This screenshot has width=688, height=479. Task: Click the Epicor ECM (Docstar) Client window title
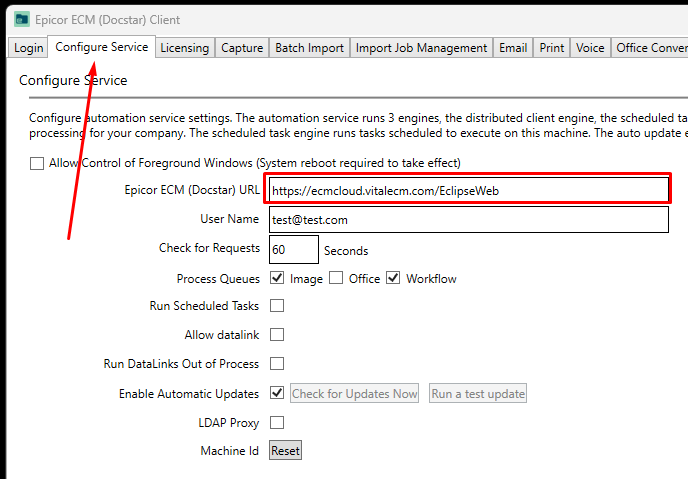pyautogui.click(x=108, y=20)
